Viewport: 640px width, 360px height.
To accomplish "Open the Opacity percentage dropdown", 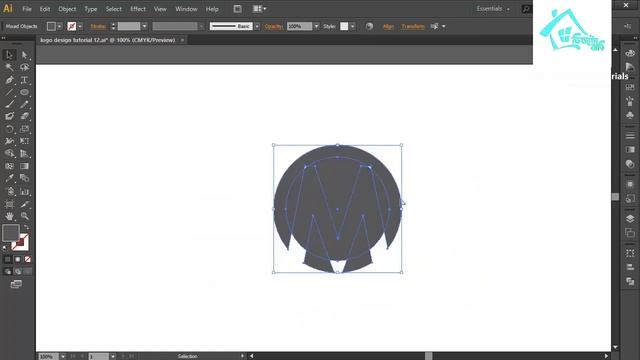I will tap(316, 26).
